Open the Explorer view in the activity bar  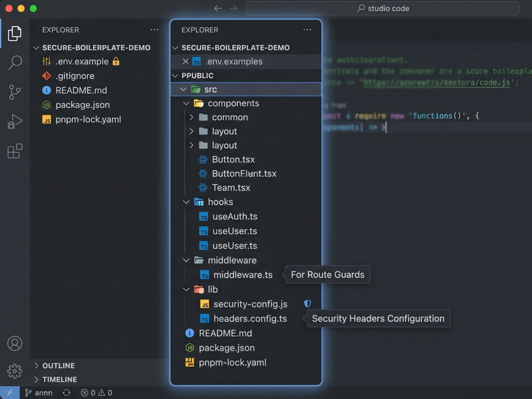coord(14,33)
